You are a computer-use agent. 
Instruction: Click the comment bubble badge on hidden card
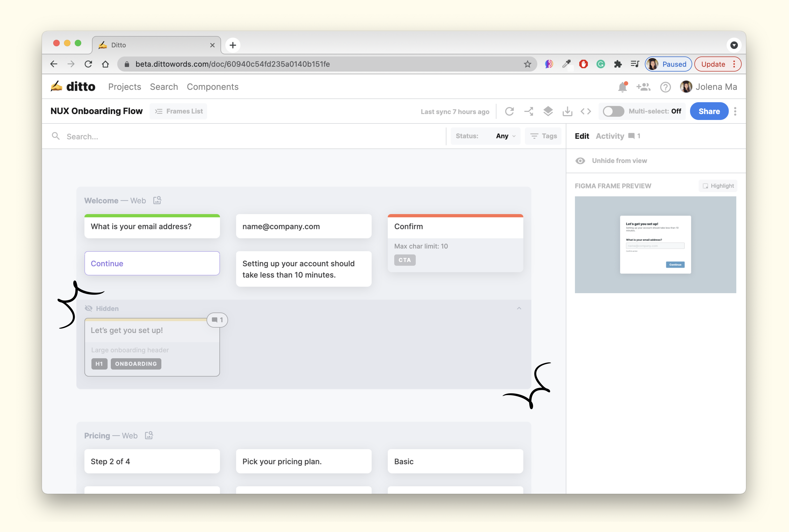(x=217, y=320)
